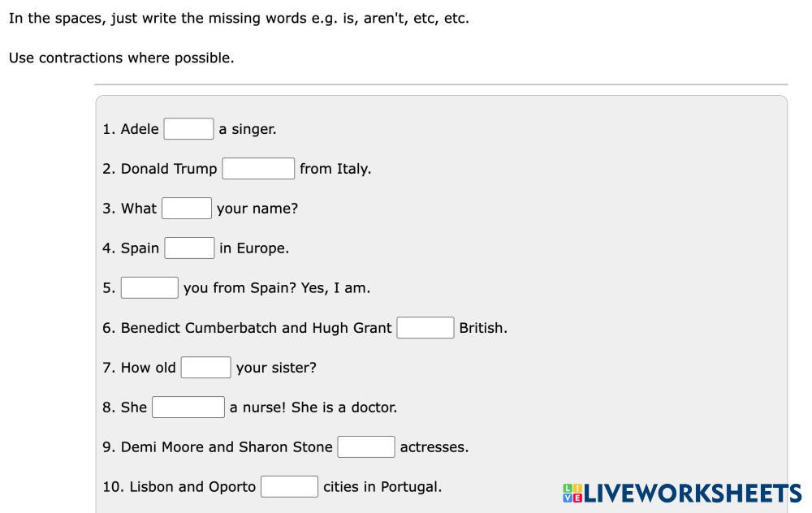Click the Liveworksheets colored squares logo icon
This screenshot has height=513, width=812.
click(572, 493)
